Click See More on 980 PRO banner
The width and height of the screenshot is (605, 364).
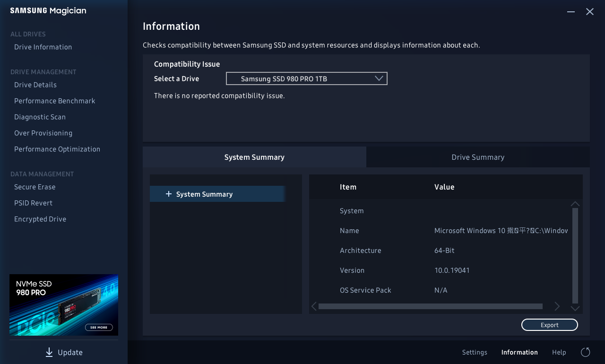coord(99,327)
